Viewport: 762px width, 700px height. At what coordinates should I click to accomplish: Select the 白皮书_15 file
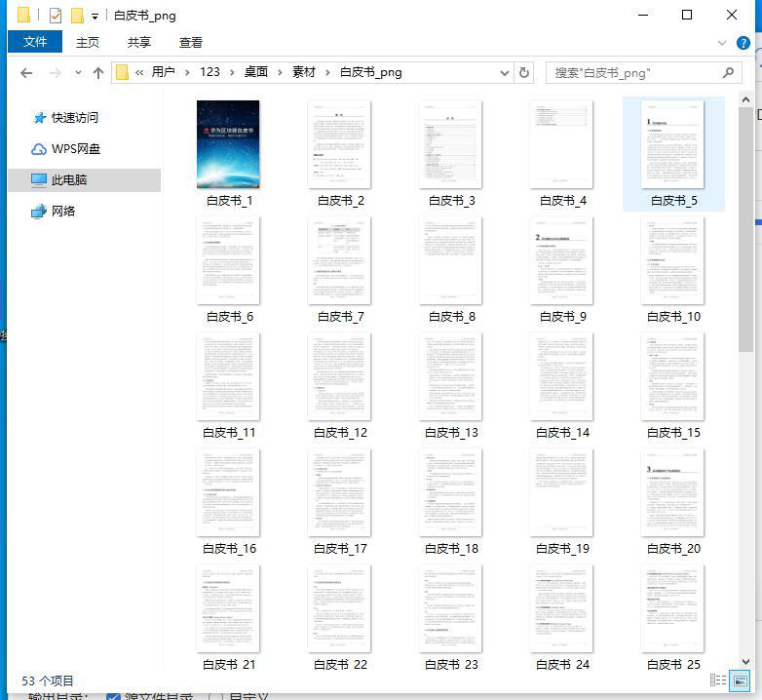(673, 386)
